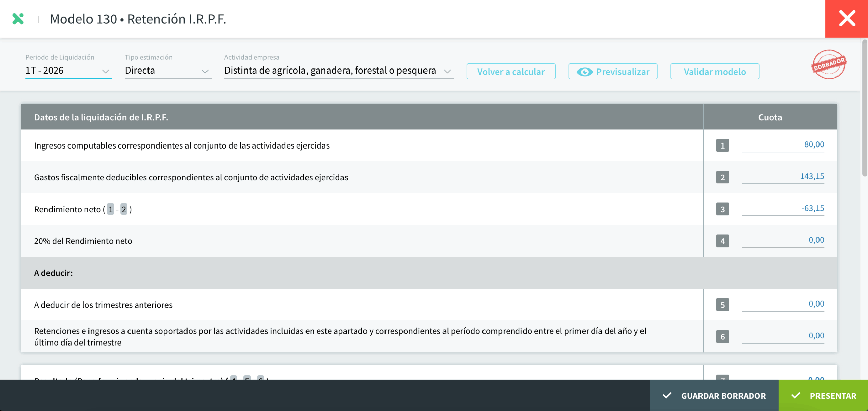Click reference badge 2 in Rendimiento neto label
This screenshot has height=411, width=868.
pos(124,209)
